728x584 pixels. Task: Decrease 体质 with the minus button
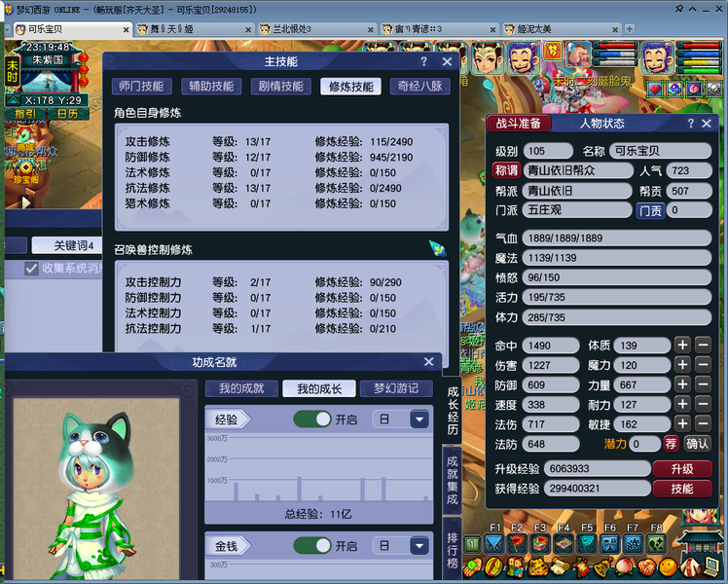click(x=703, y=346)
